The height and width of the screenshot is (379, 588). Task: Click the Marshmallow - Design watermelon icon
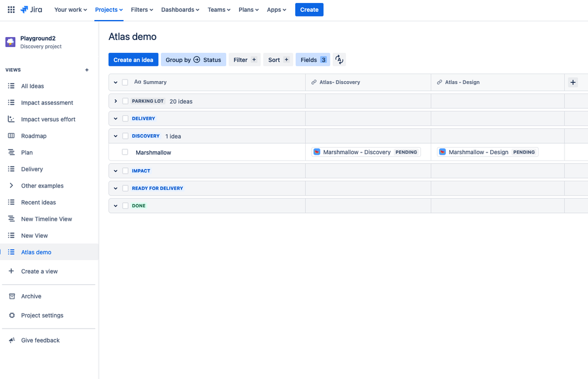[442, 152]
